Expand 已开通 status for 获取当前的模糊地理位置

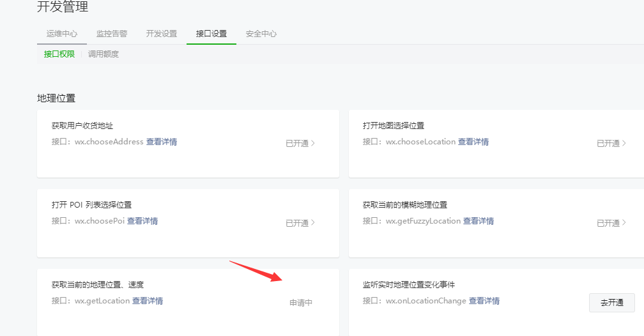click(x=611, y=224)
